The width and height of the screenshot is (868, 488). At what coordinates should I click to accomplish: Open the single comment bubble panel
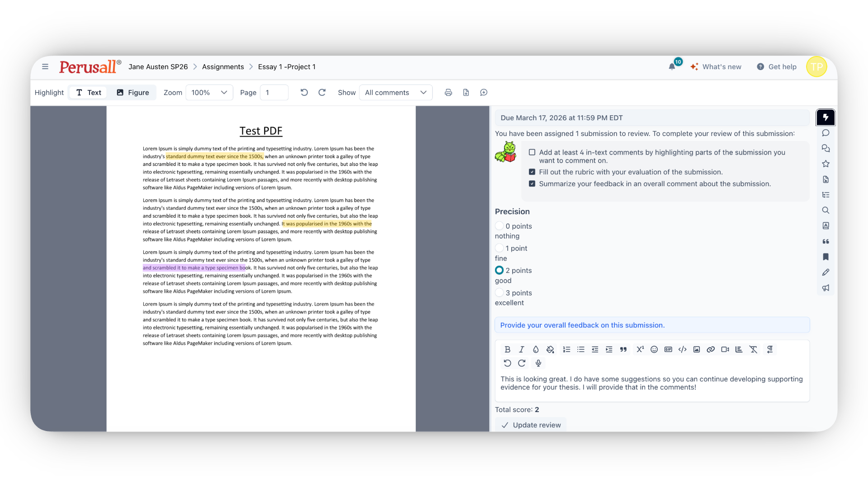826,133
